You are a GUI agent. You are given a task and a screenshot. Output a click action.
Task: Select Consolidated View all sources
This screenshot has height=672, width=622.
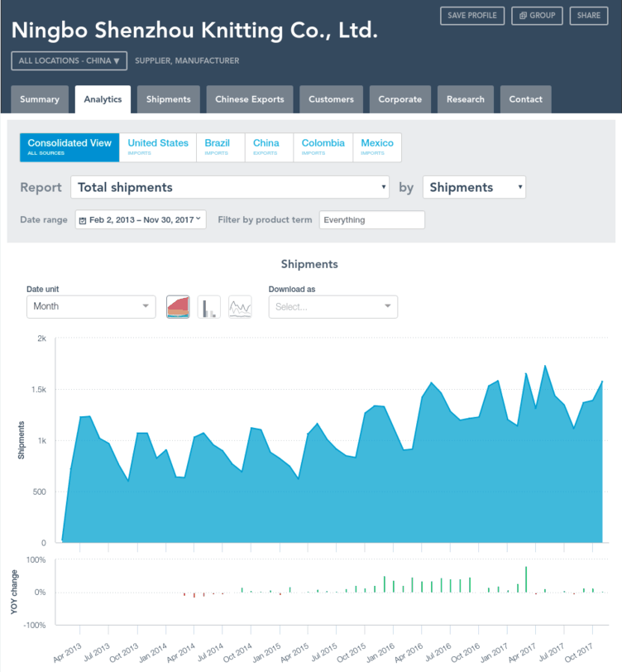69,147
